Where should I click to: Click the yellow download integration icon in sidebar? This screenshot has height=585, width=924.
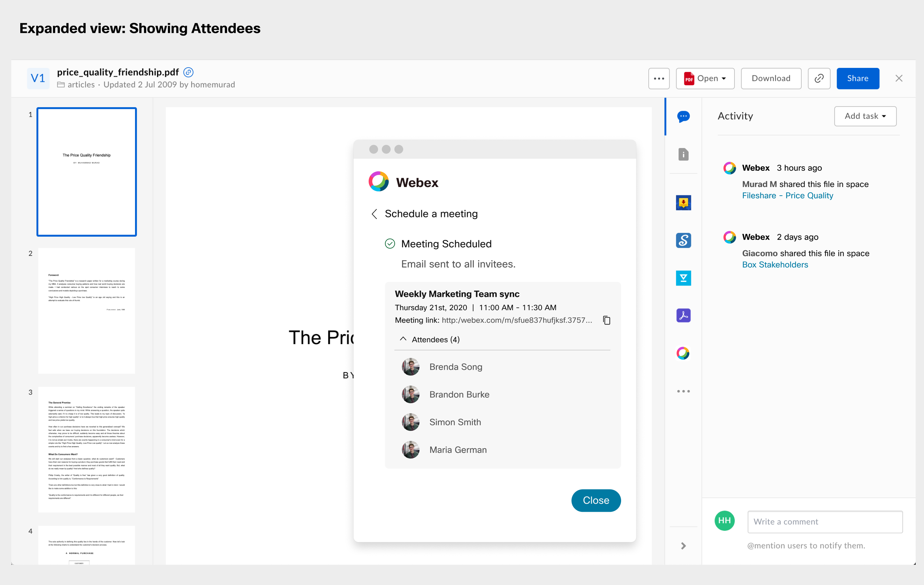point(683,202)
